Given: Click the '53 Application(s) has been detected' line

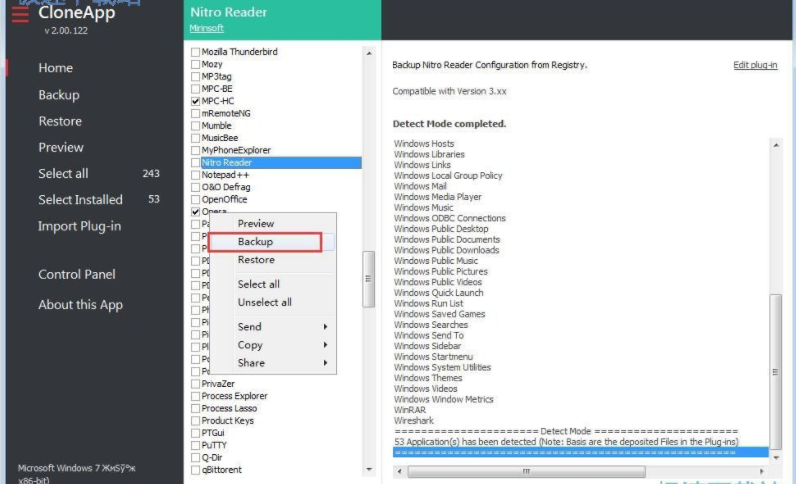Looking at the screenshot, I should coord(566,442).
